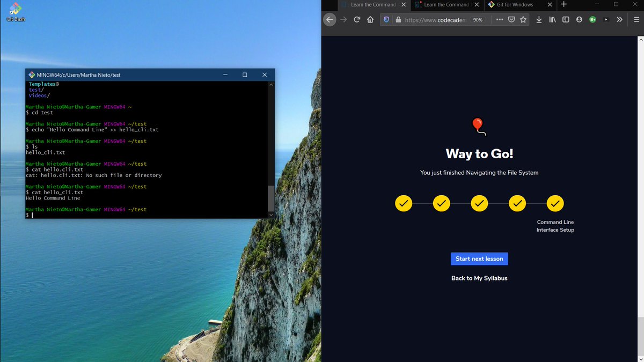The width and height of the screenshot is (644, 362).
Task: Toggle the bookmark star for this page
Action: click(523, 19)
